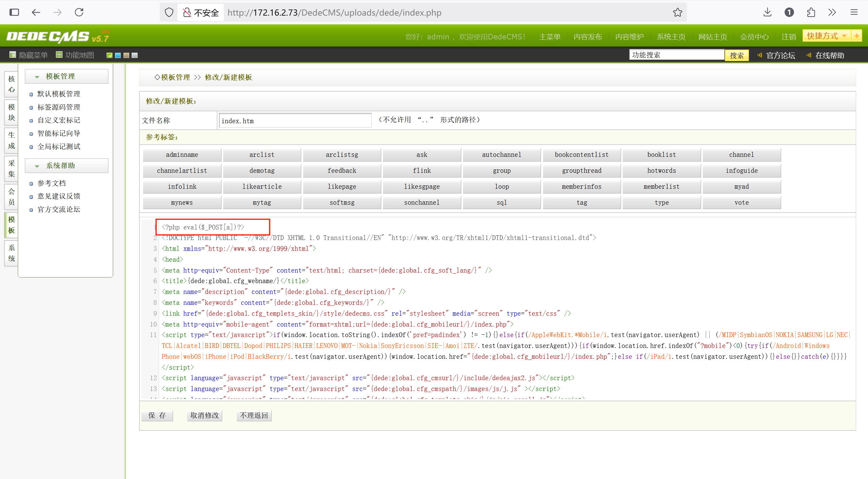Open 意见建议反馈 link
This screenshot has height=479, width=868.
pyautogui.click(x=59, y=196)
